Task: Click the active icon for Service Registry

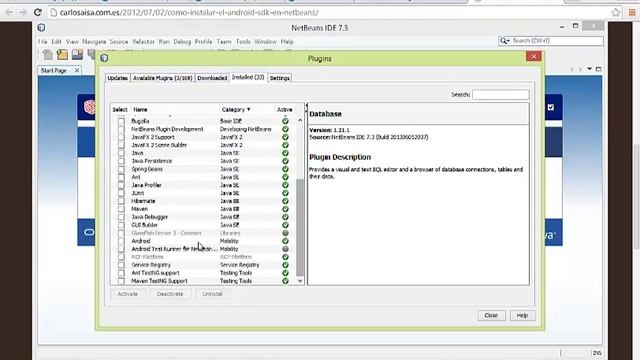Action: click(285, 264)
